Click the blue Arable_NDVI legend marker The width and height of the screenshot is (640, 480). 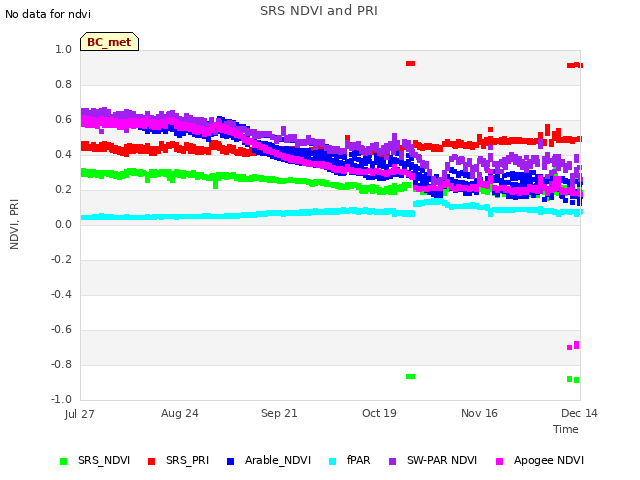pyautogui.click(x=231, y=461)
